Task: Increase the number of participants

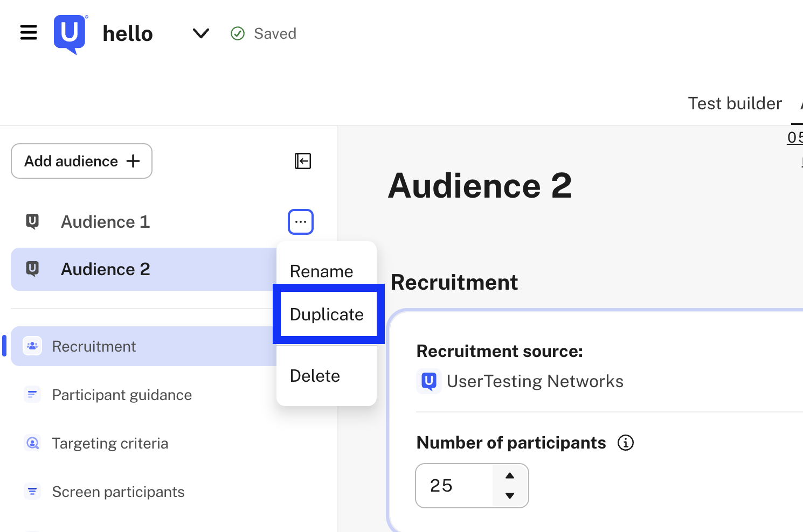Action: click(510, 475)
